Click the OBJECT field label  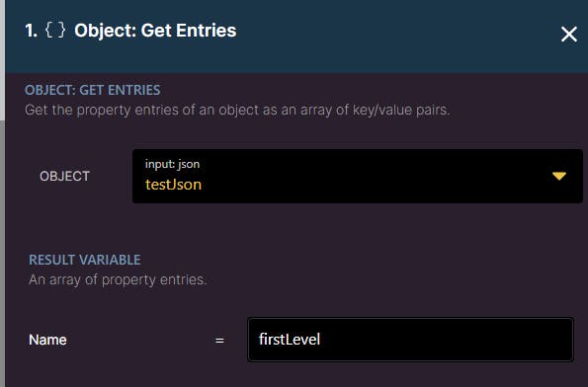tap(64, 176)
